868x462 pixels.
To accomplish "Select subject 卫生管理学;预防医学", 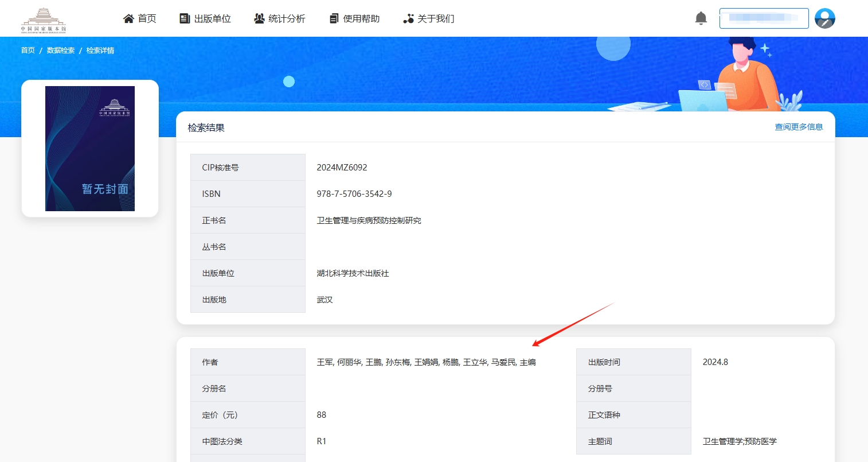I will point(740,441).
